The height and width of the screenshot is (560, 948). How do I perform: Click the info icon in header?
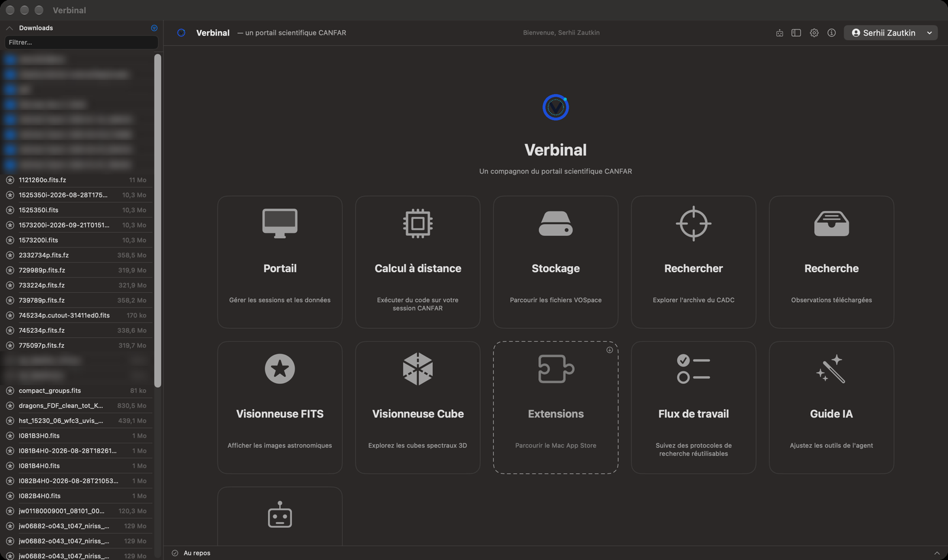click(x=831, y=33)
